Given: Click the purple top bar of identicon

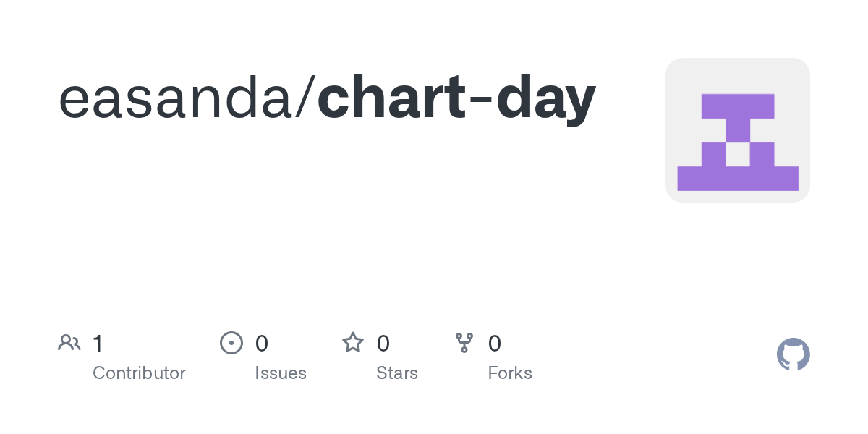Looking at the screenshot, I should [x=738, y=106].
